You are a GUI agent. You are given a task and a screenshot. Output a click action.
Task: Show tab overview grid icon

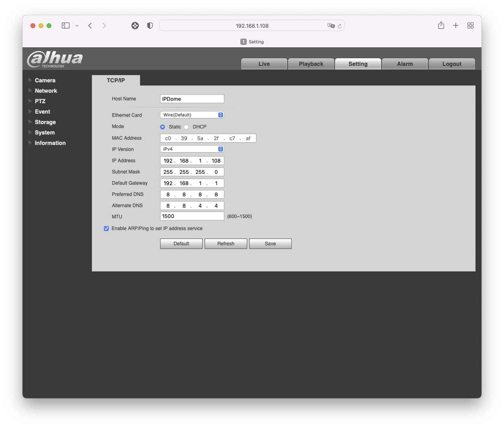point(471,25)
